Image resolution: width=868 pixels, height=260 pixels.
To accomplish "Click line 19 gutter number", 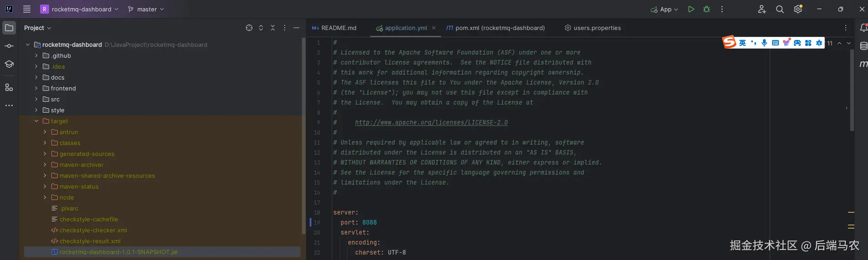I will click(x=317, y=223).
